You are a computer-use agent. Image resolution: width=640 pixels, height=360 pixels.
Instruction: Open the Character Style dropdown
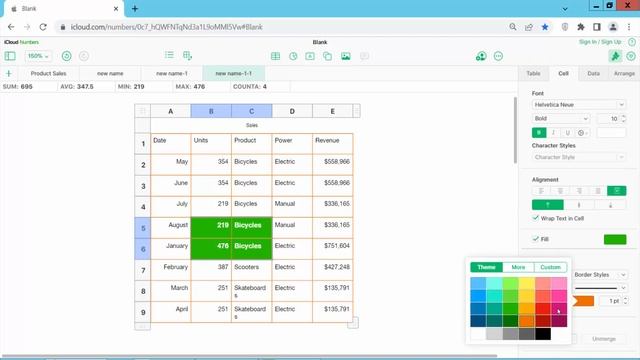[579, 157]
